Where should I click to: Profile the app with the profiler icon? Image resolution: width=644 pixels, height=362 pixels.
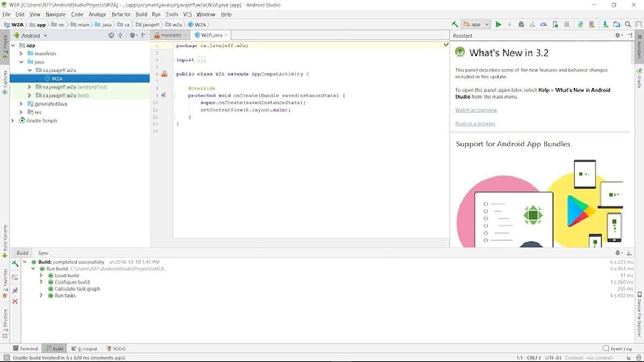tap(545, 24)
